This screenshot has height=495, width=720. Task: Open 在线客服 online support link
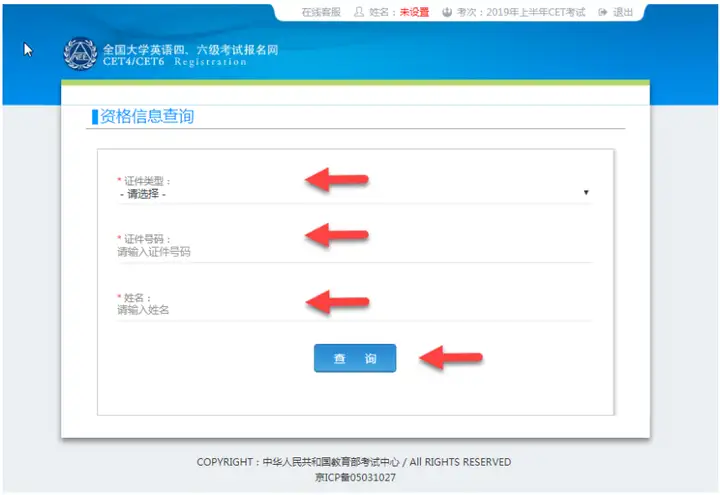(x=321, y=12)
